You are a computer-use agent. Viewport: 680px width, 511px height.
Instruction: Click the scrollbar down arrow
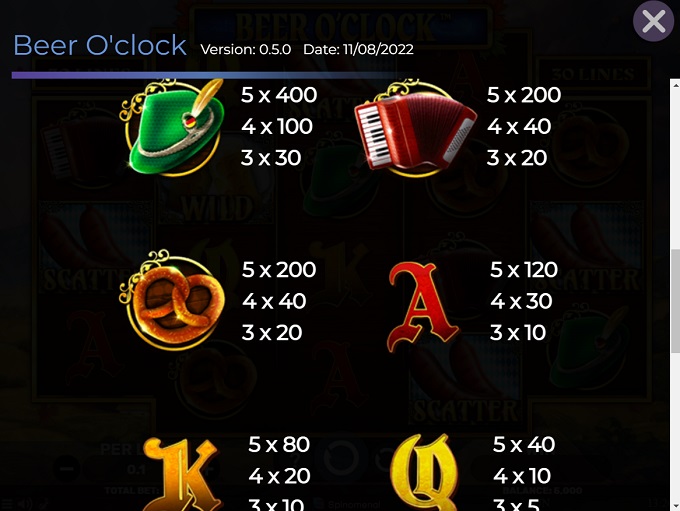point(675,506)
